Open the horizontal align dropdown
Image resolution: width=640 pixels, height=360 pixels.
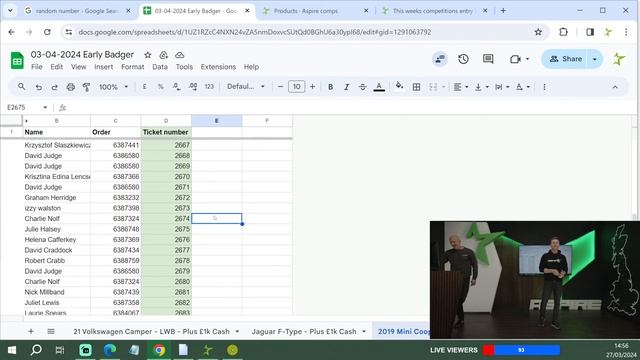pyautogui.click(x=460, y=87)
